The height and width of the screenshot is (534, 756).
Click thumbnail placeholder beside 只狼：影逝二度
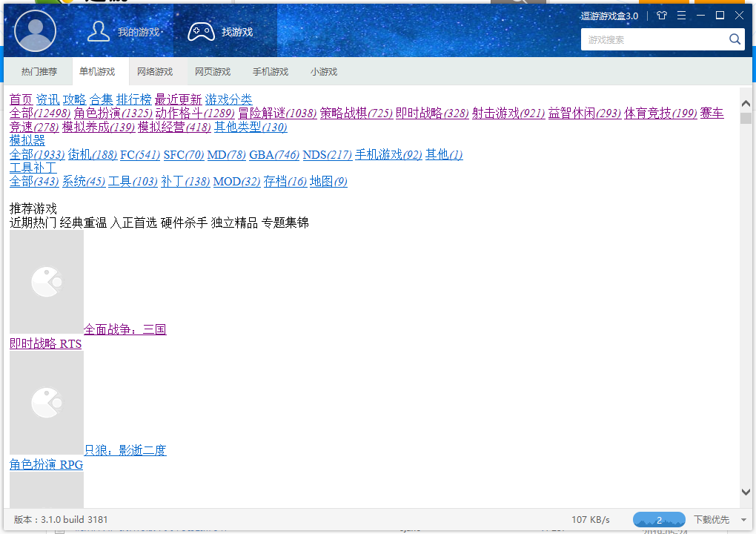pyautogui.click(x=46, y=403)
